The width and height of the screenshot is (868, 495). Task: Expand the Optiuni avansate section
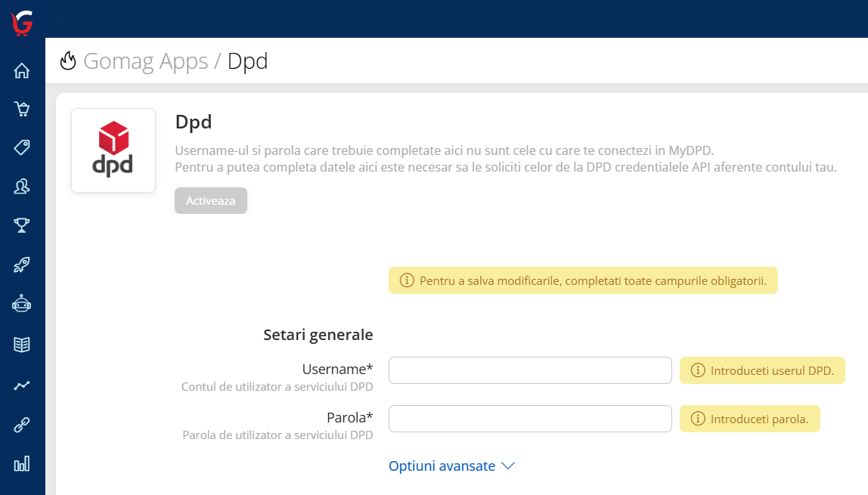pyautogui.click(x=451, y=466)
